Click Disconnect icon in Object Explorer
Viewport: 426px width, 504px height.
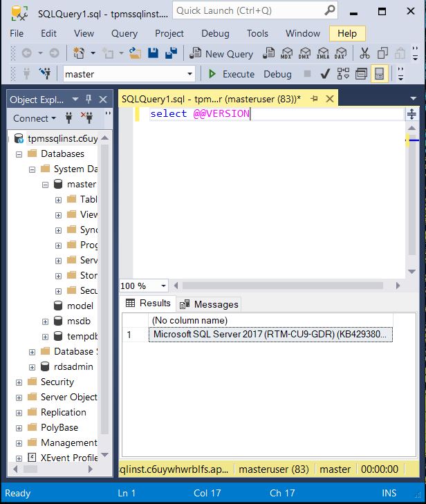(87, 118)
